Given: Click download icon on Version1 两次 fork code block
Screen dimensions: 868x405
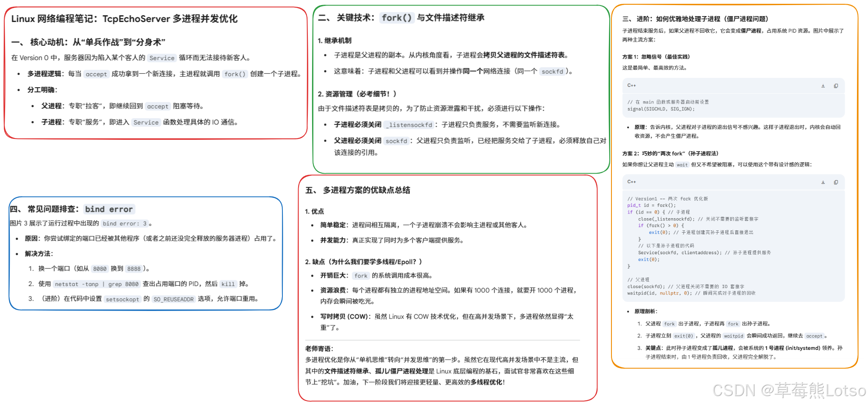Looking at the screenshot, I should [823, 182].
